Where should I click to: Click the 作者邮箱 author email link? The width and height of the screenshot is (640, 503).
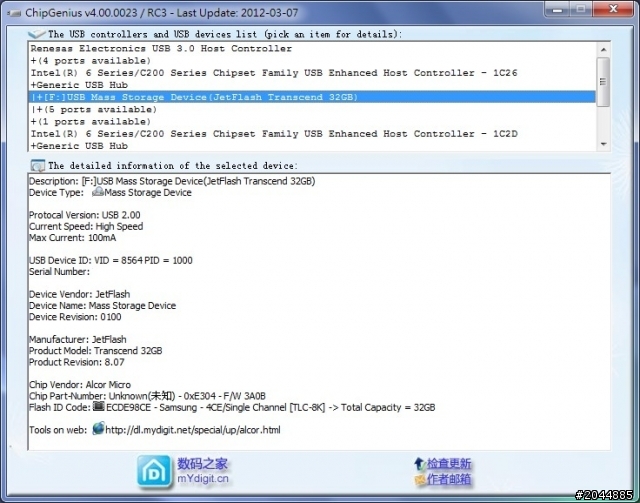[449, 479]
